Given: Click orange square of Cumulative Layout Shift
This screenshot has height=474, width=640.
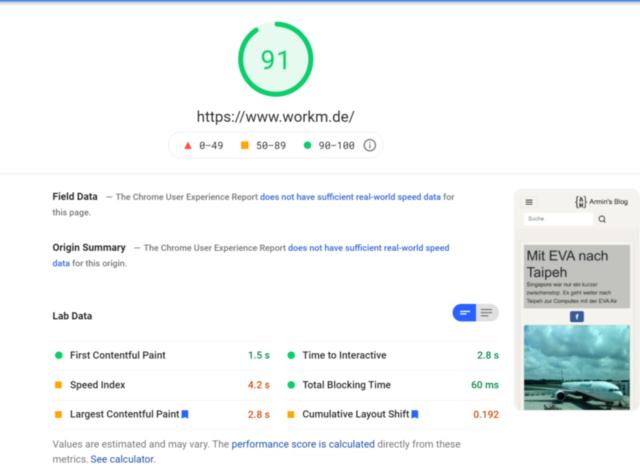Looking at the screenshot, I should coord(291,414).
